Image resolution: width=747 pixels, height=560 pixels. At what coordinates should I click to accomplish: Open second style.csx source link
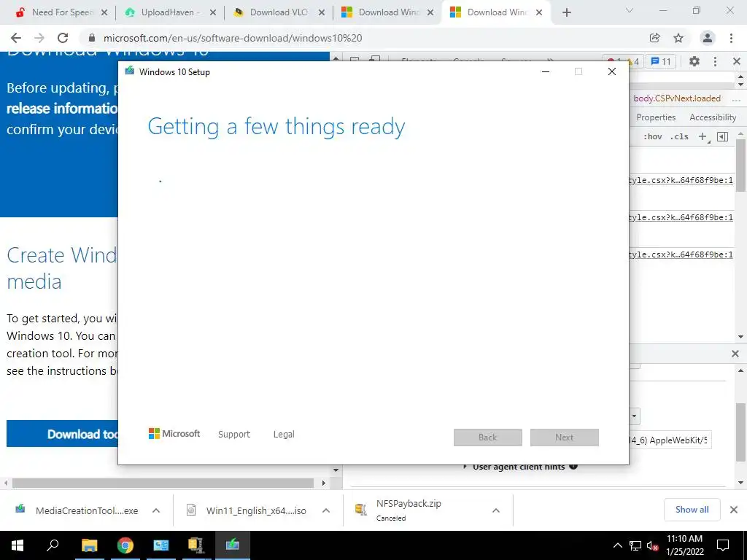(x=681, y=217)
